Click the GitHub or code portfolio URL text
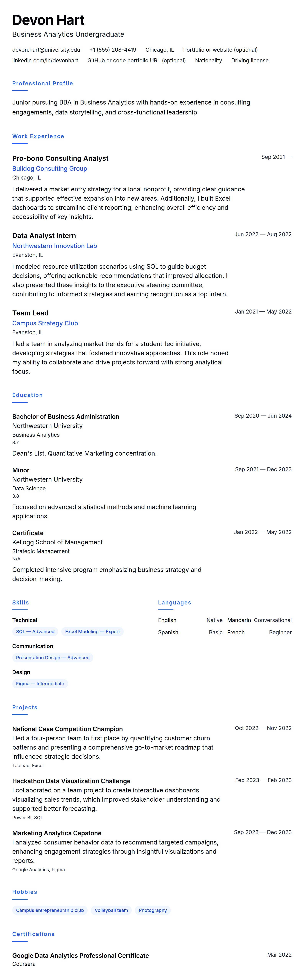The height and width of the screenshot is (980, 304). pos(136,60)
